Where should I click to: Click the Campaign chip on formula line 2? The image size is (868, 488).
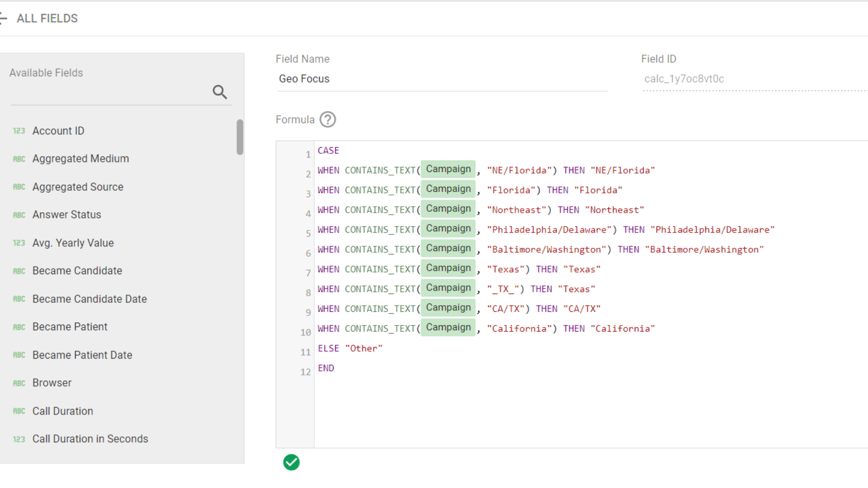pos(448,169)
